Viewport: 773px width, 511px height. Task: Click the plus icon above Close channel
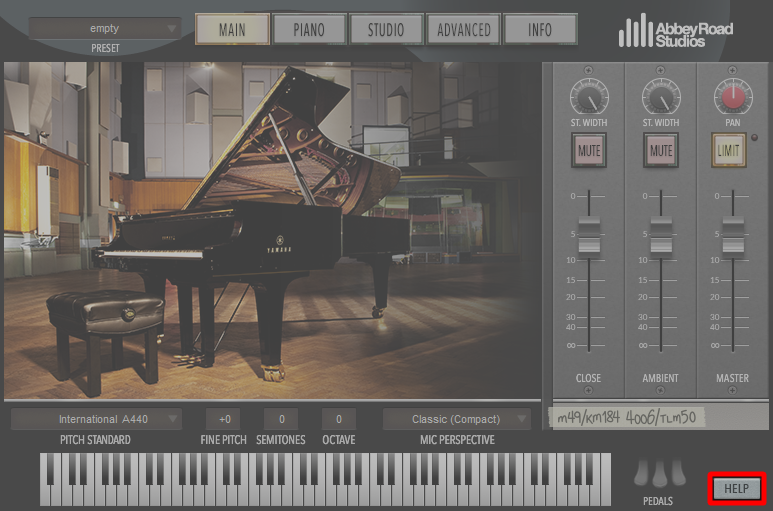click(588, 70)
